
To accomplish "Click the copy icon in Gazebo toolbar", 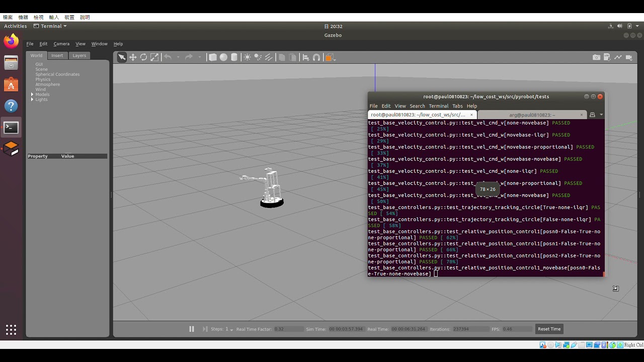I will point(282,57).
